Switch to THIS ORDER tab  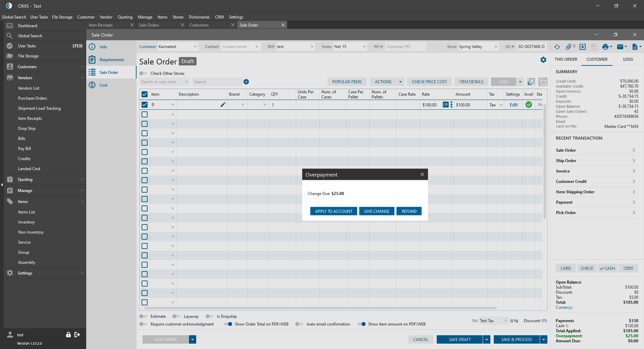(x=566, y=59)
